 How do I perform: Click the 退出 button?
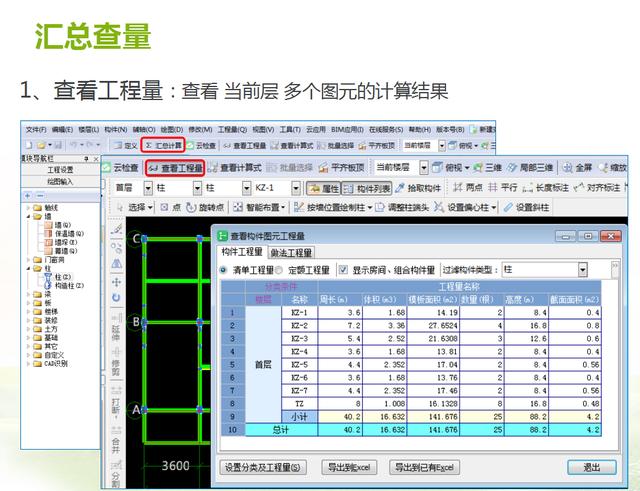point(592,467)
